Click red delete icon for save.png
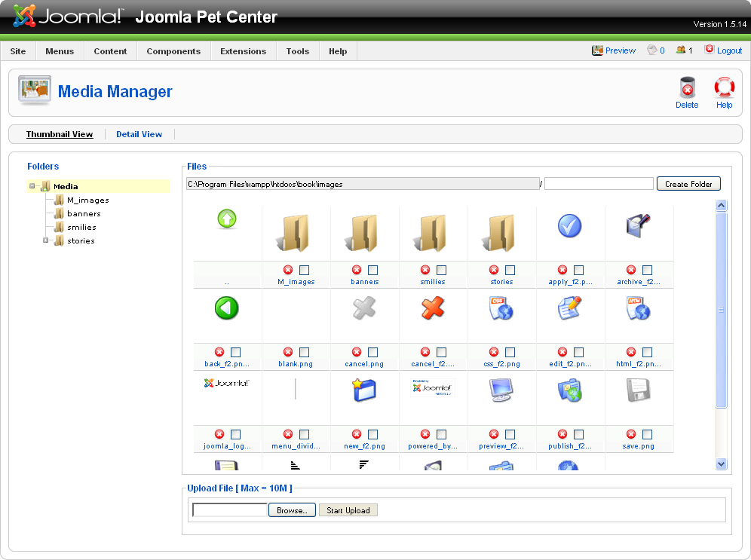This screenshot has height=560, width=751. click(631, 434)
